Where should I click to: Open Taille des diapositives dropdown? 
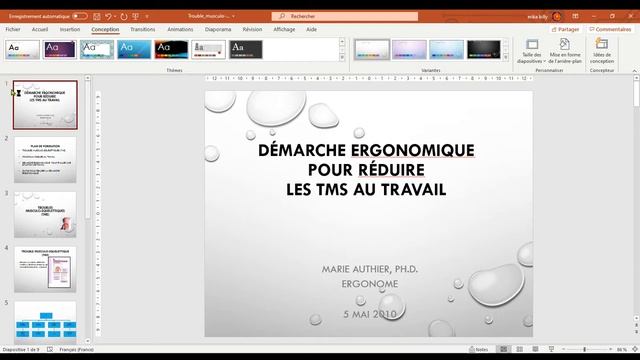pos(531,51)
